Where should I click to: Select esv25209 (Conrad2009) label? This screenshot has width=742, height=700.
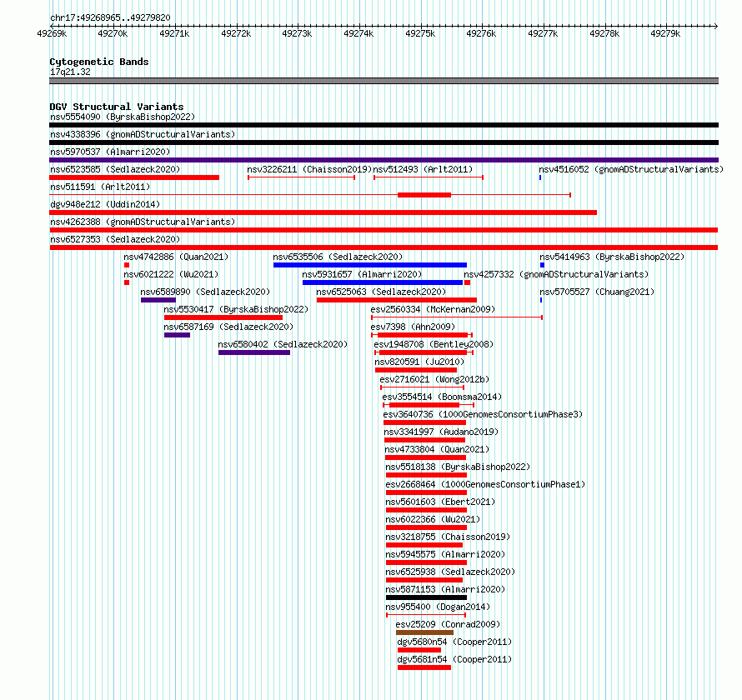(448, 624)
